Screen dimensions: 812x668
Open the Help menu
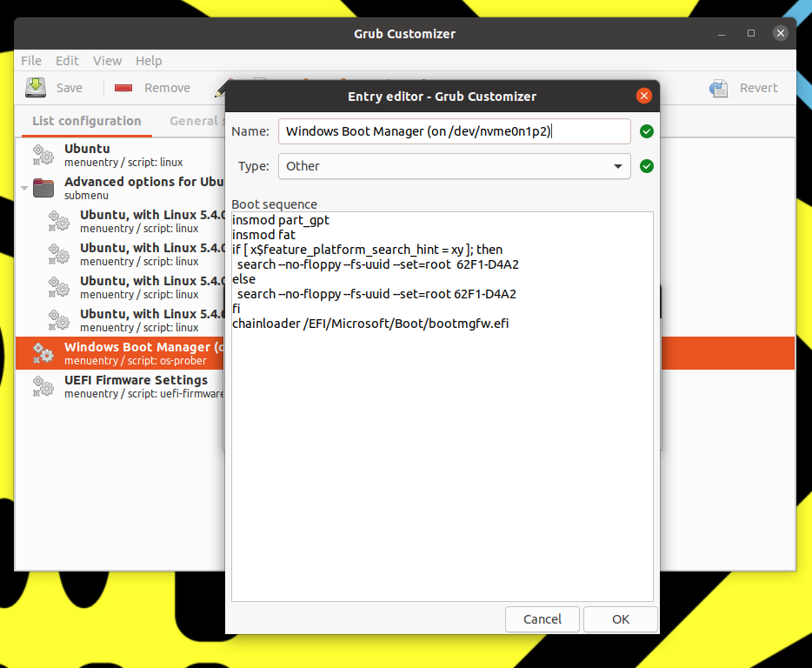point(149,61)
